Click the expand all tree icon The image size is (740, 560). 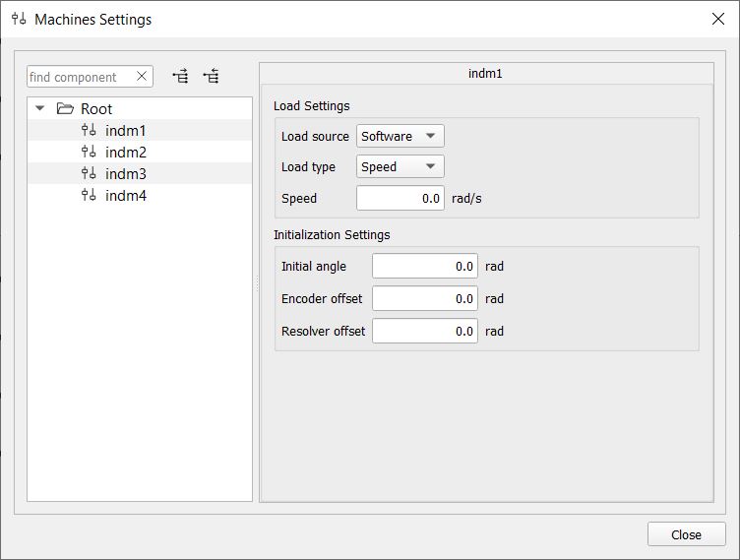pyautogui.click(x=180, y=77)
